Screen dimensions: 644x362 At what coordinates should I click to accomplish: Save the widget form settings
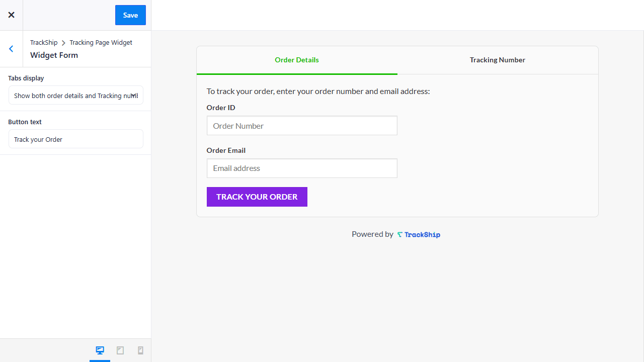coord(130,15)
